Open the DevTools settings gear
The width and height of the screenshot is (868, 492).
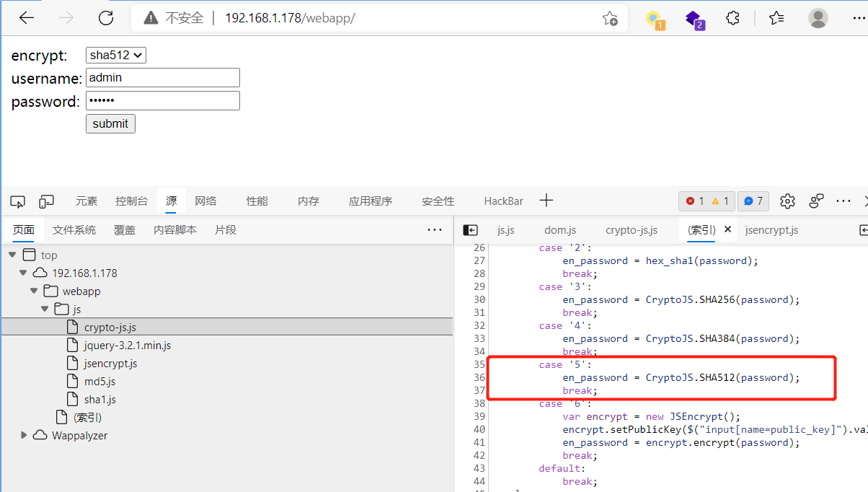coord(787,201)
